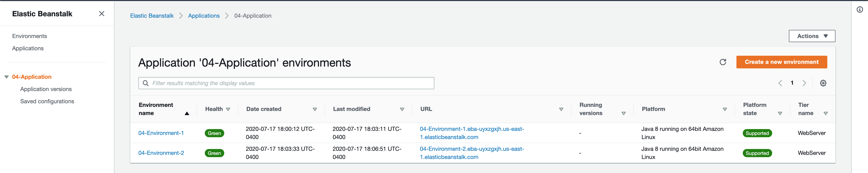This screenshot has height=173, width=868.
Task: Open table preferences gear icon
Action: 823,83
